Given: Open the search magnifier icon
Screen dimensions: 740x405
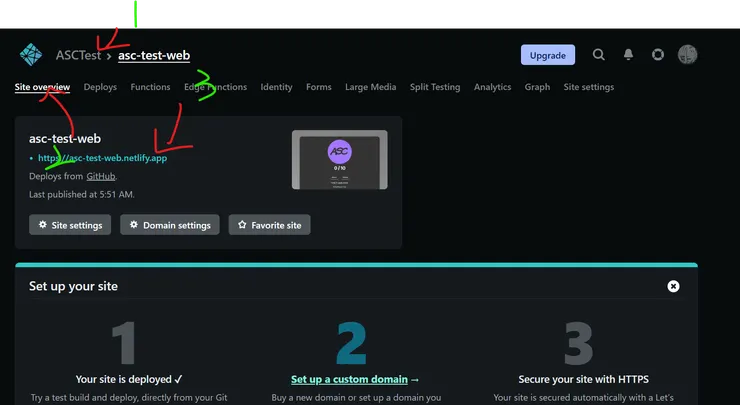Looking at the screenshot, I should pos(598,55).
